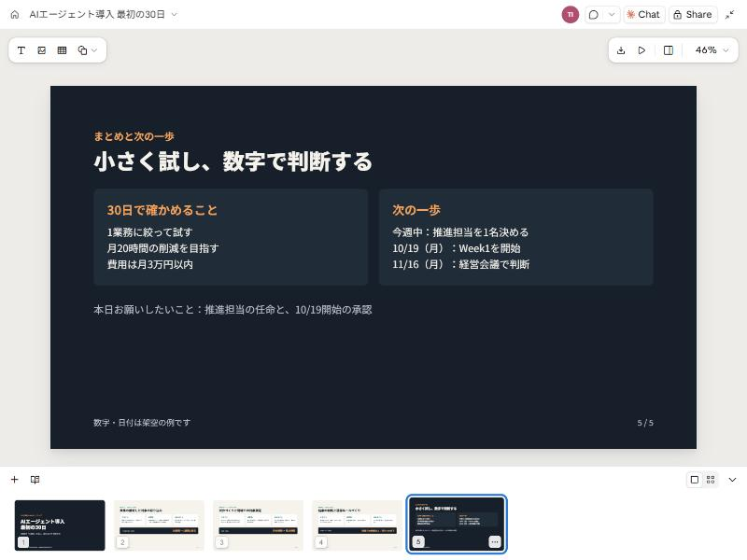Switch to single-slide filmstrip view
Screen dimensions: 747x560
(695, 480)
